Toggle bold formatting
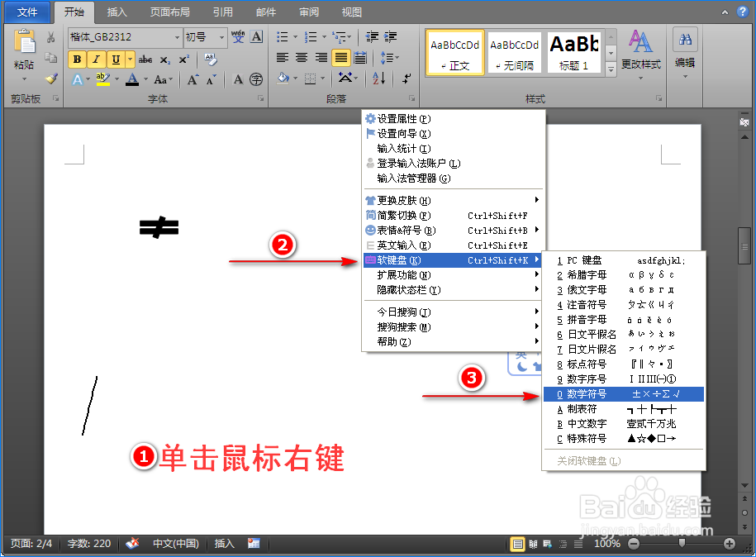The width and height of the screenshot is (756, 557). point(77,60)
